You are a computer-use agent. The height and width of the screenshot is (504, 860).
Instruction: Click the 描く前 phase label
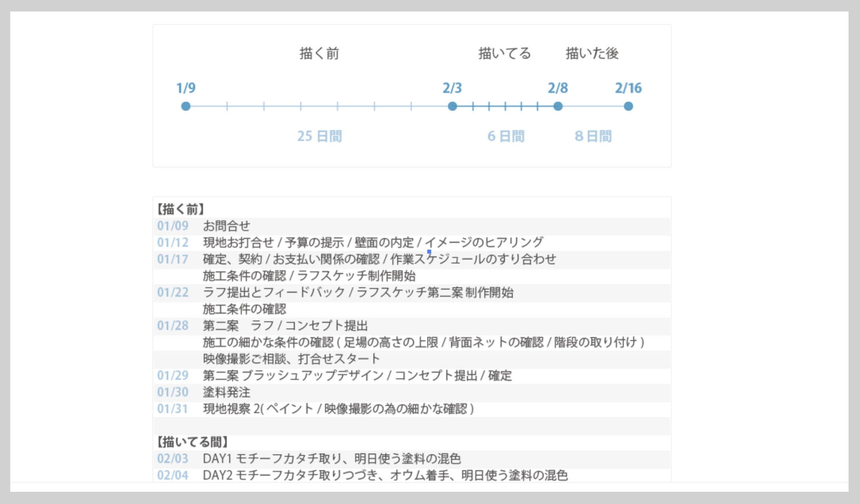click(319, 53)
